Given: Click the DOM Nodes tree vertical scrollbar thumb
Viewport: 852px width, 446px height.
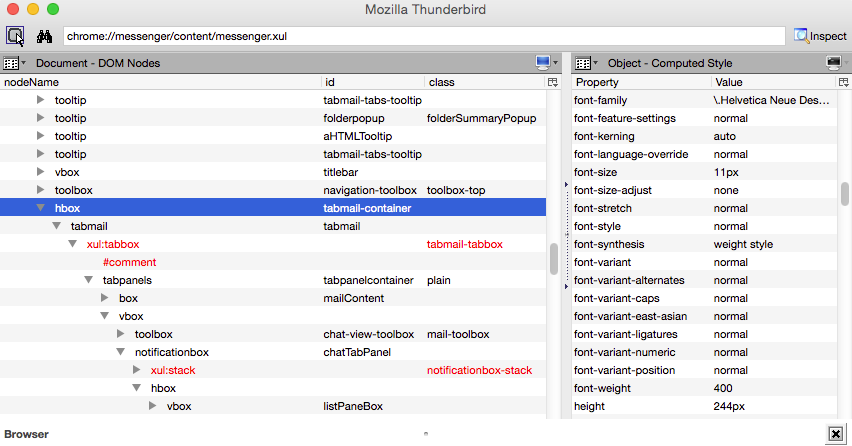Looking at the screenshot, I should (554, 259).
